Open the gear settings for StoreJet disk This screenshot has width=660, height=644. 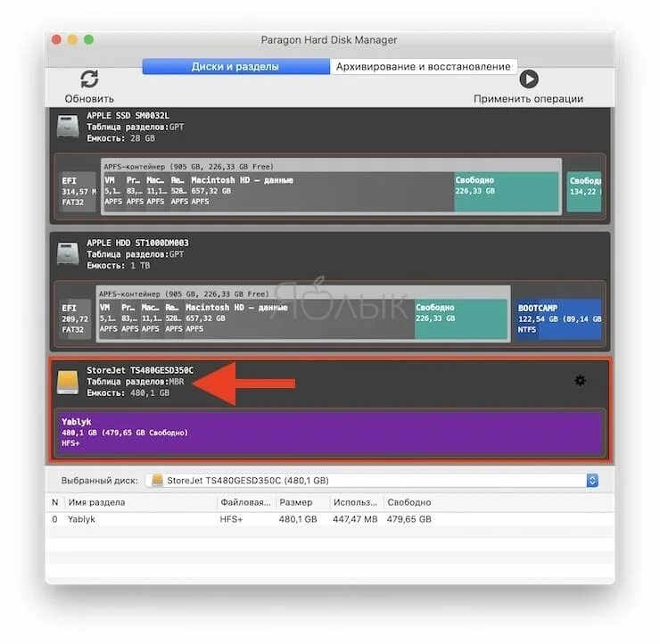pyautogui.click(x=580, y=381)
